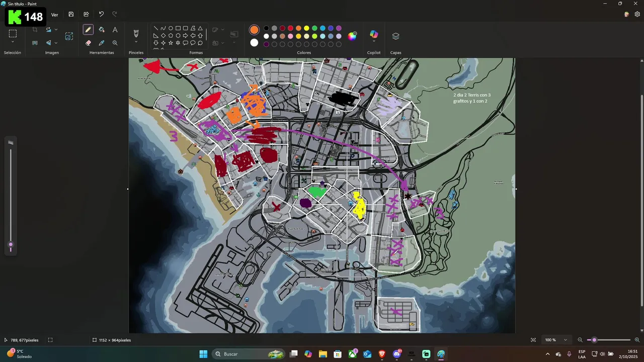
Task: Click the Remove background icon
Action: point(35,43)
